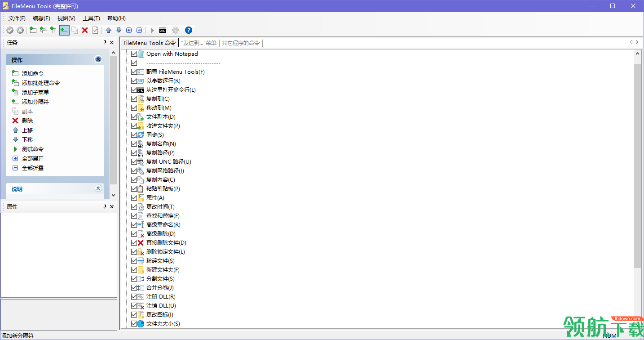Click the tab strip scroll-left arrow
The image size is (644, 340).
(631, 42)
